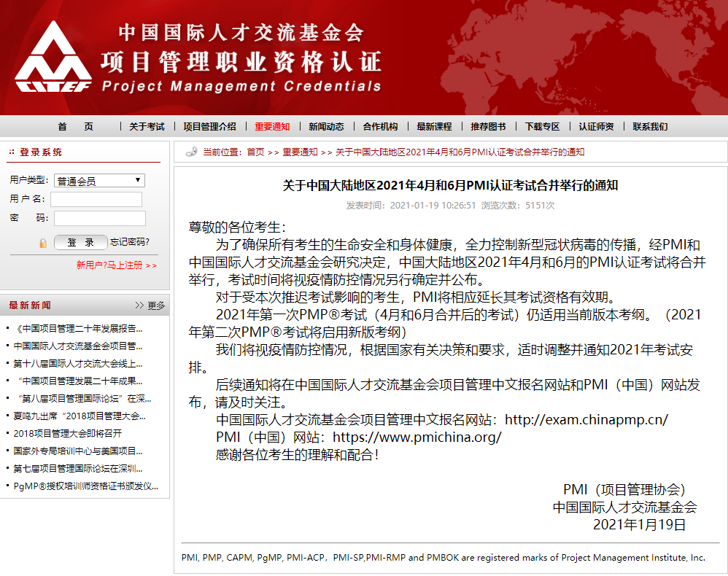Open 推荐图书 navigation item
Image resolution: width=728 pixels, height=576 pixels.
click(x=488, y=127)
